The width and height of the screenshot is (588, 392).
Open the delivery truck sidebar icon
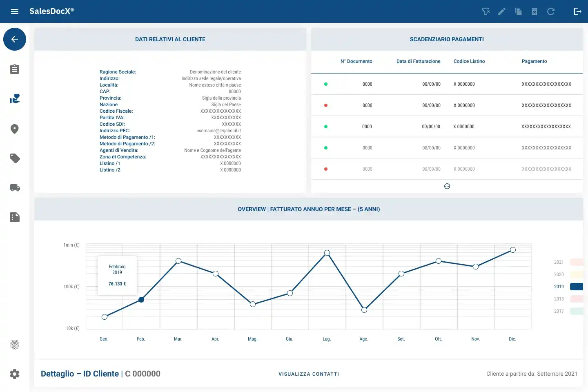[x=15, y=188]
